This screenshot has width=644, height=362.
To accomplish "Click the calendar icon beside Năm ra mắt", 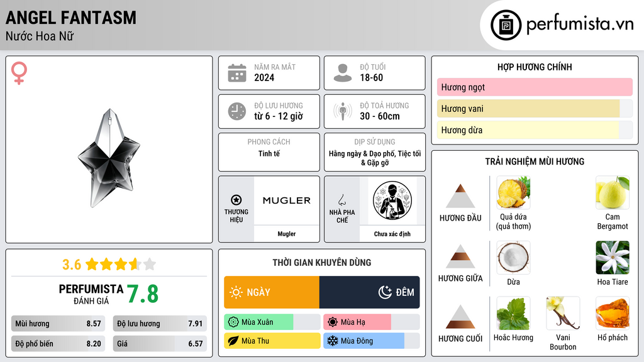I will [237, 73].
